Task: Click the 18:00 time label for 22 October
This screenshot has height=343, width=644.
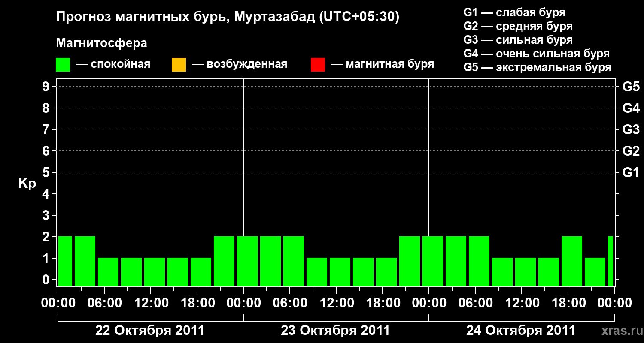Action: click(x=197, y=303)
